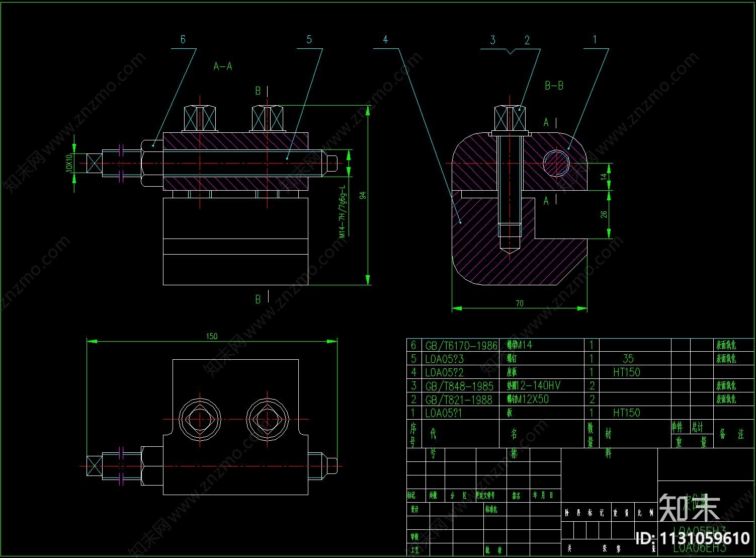Viewport: 756px width, 558px height.
Task: Click balloon callout number 1
Action: pos(595,39)
